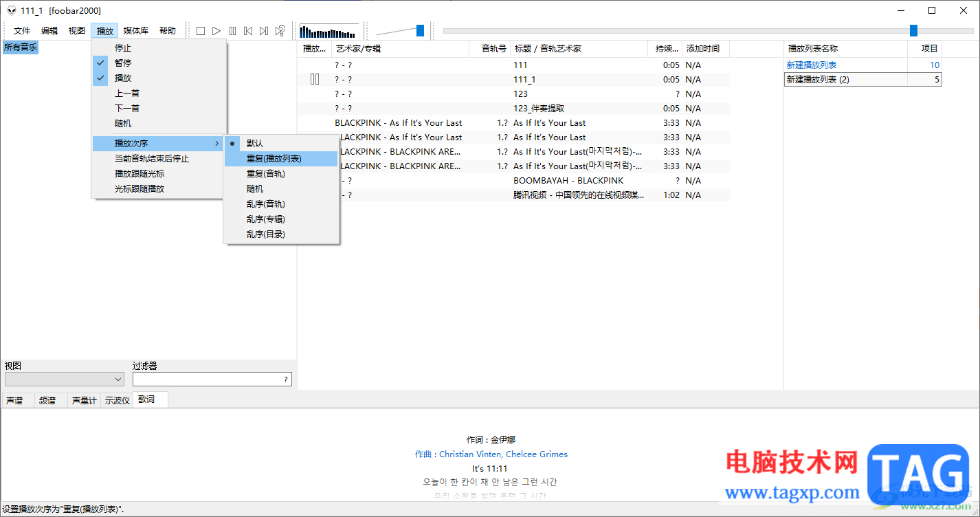Close the open 播放 menu via its header
980x517 pixels.
(x=104, y=31)
